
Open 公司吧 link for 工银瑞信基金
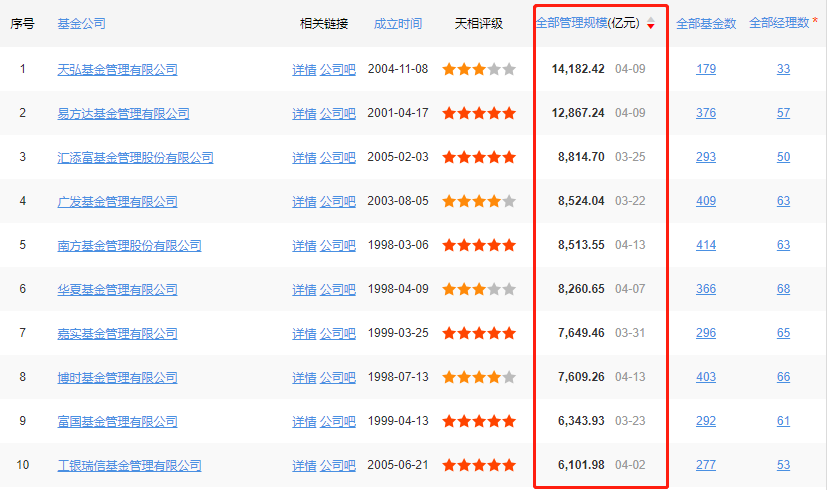tap(338, 465)
